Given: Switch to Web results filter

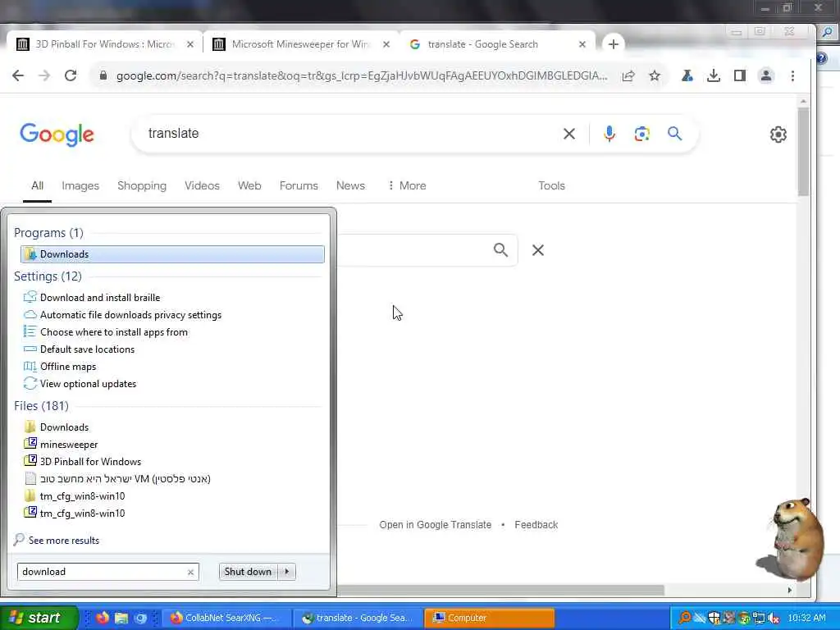Looking at the screenshot, I should coord(249,185).
